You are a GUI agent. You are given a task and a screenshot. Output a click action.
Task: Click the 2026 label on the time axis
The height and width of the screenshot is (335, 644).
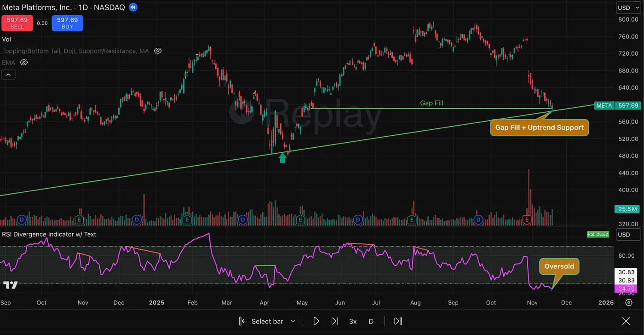click(606, 302)
